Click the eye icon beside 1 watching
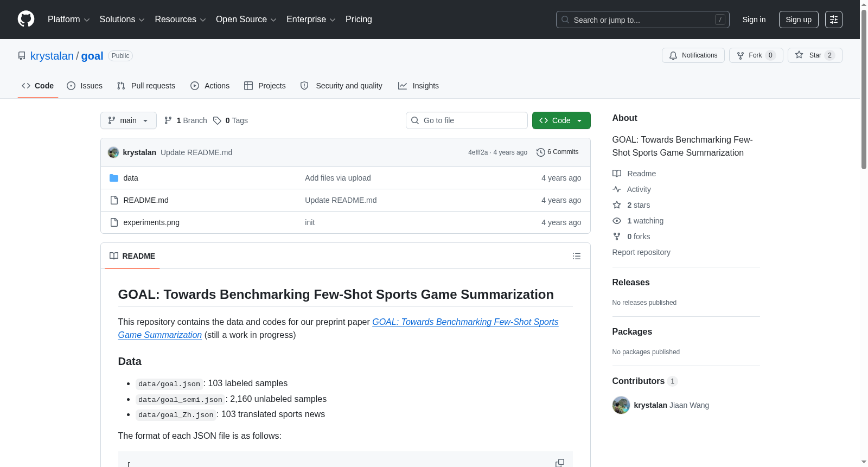Screen dimensions: 868x467 (617, 221)
